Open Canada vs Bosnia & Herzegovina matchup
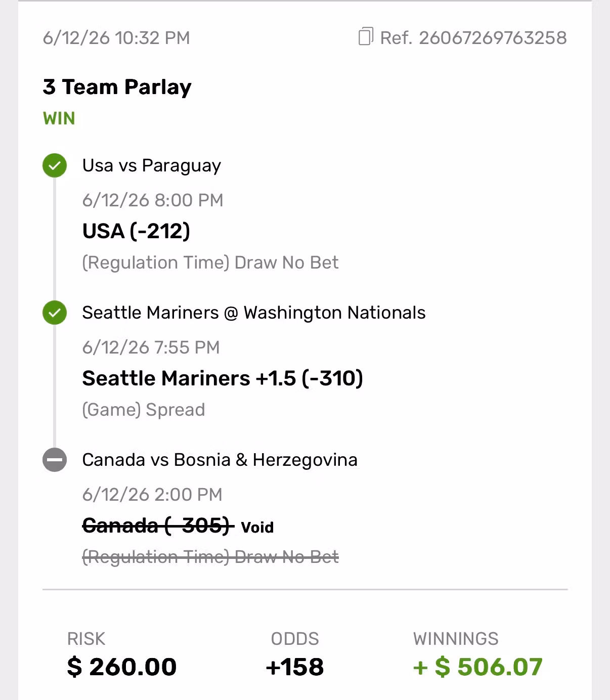The image size is (610, 700). point(220,460)
